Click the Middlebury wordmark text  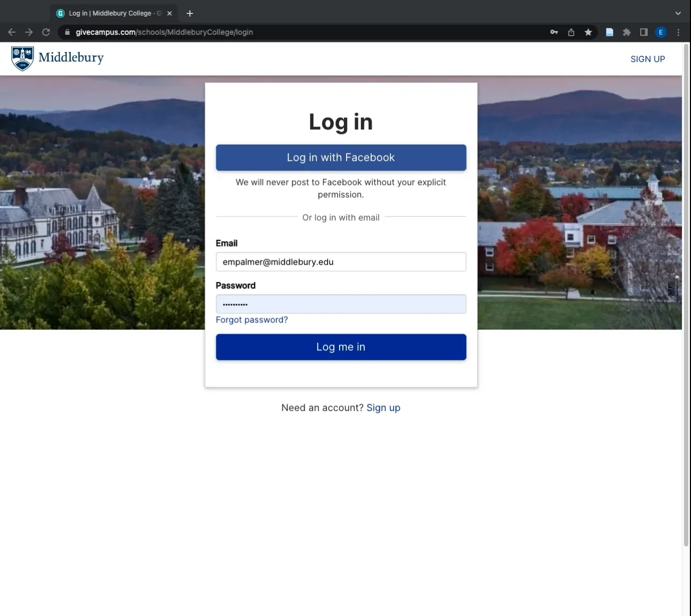(x=71, y=57)
